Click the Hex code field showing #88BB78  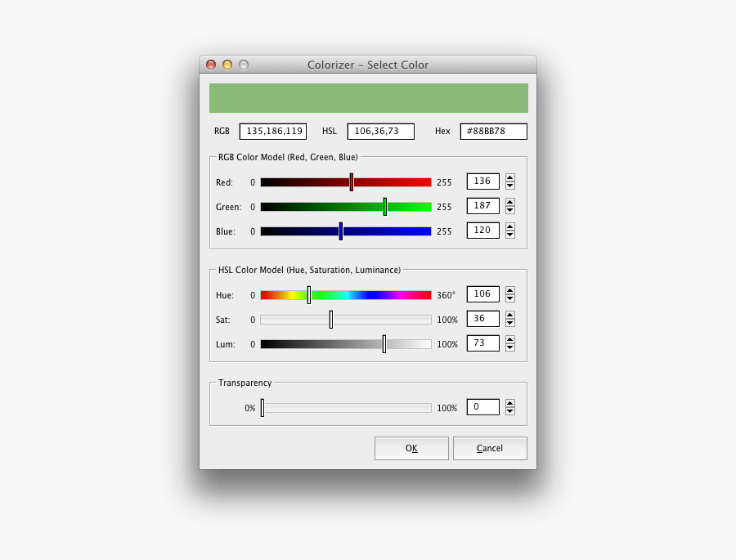click(493, 131)
